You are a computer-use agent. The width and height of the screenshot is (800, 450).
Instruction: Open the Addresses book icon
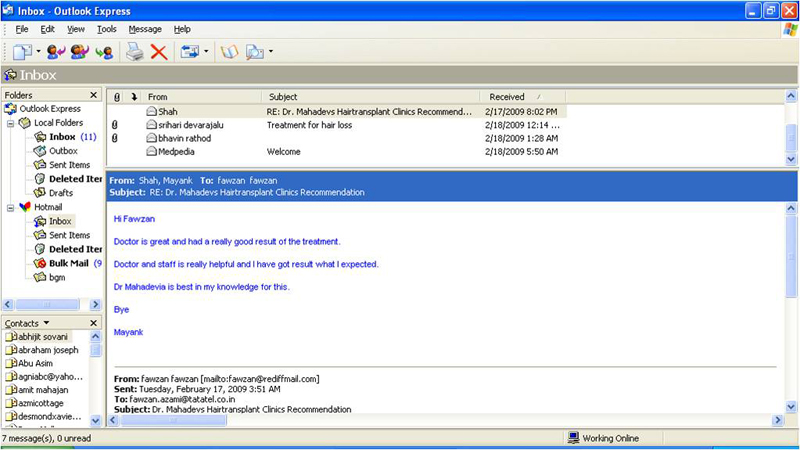[229, 51]
